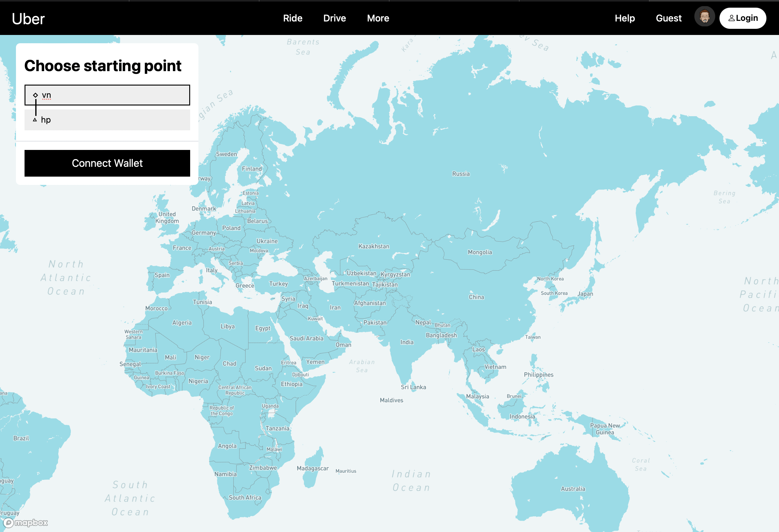Open the Drive menu item

pyautogui.click(x=335, y=18)
